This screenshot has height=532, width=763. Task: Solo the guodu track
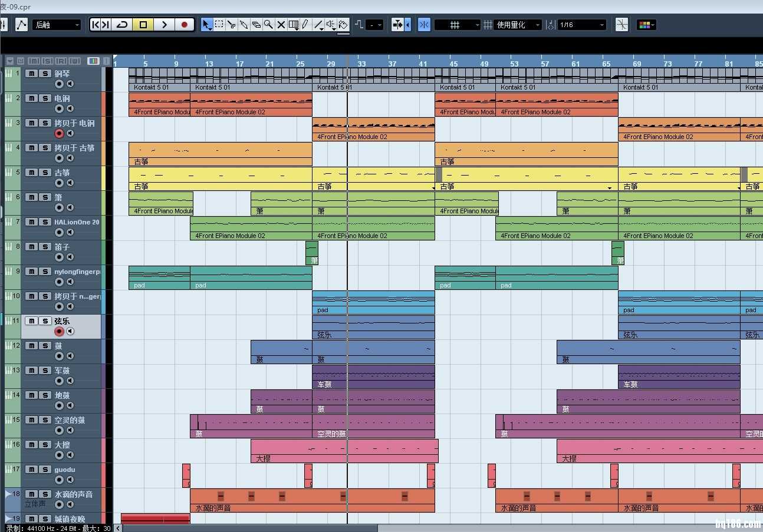tap(45, 470)
